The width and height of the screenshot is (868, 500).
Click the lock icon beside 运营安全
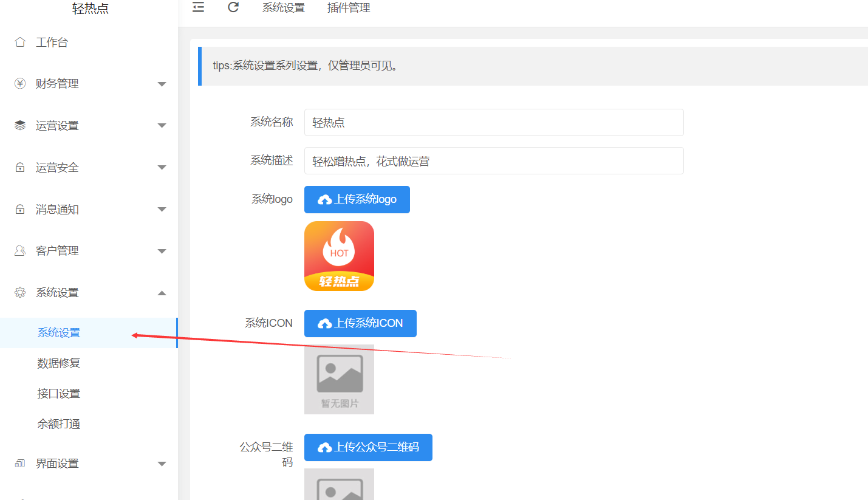coord(20,167)
